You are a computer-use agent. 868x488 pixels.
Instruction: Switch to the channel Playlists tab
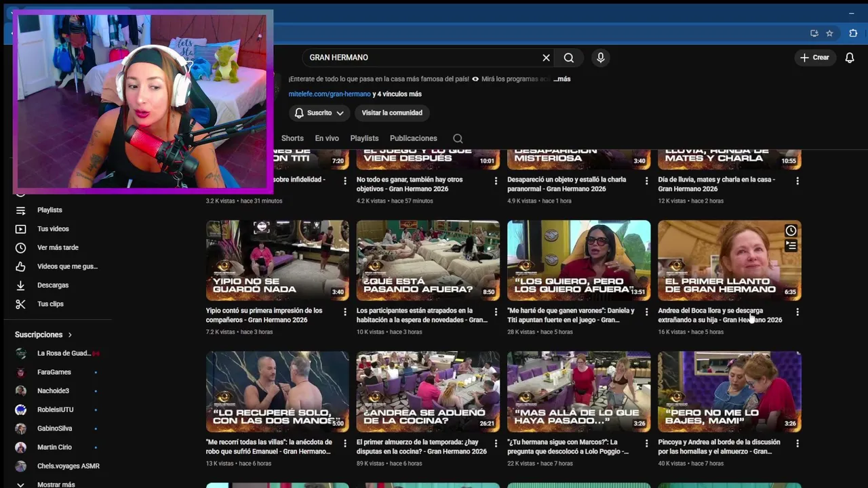[364, 138]
